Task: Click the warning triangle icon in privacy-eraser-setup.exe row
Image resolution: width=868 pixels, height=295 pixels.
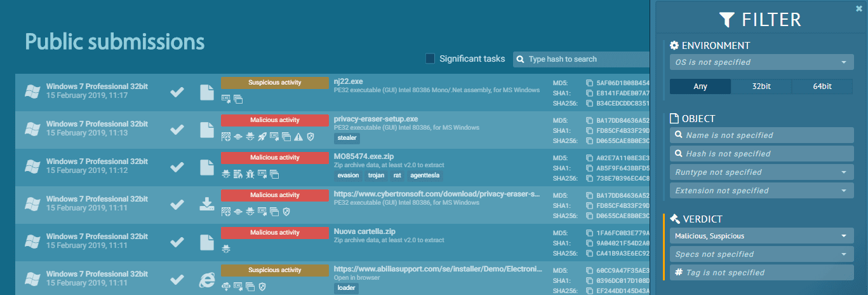Action: pyautogui.click(x=298, y=136)
